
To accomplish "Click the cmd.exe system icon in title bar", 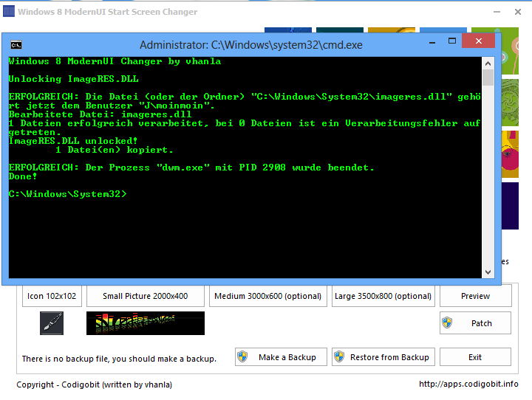I will (16, 45).
